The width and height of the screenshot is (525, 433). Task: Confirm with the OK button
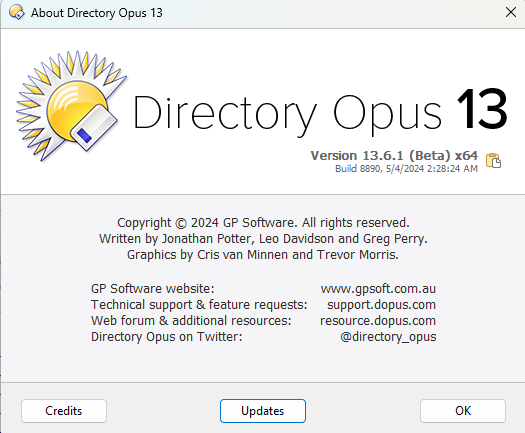pos(463,411)
